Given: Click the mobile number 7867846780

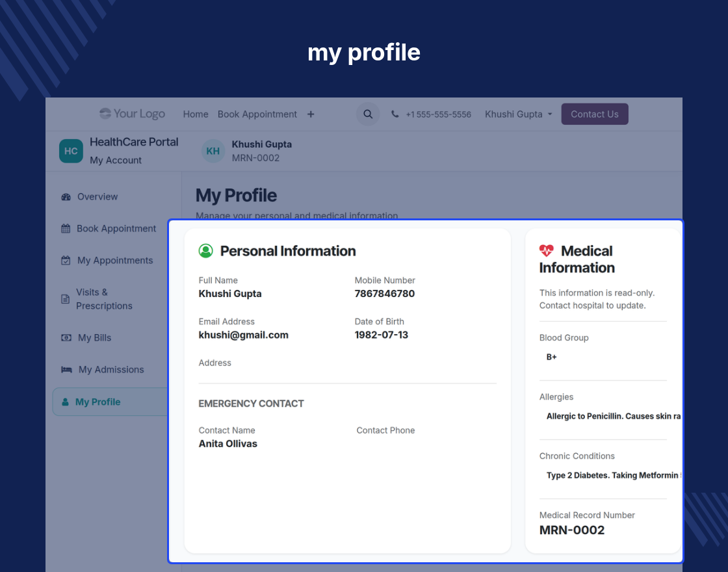Looking at the screenshot, I should (x=384, y=293).
